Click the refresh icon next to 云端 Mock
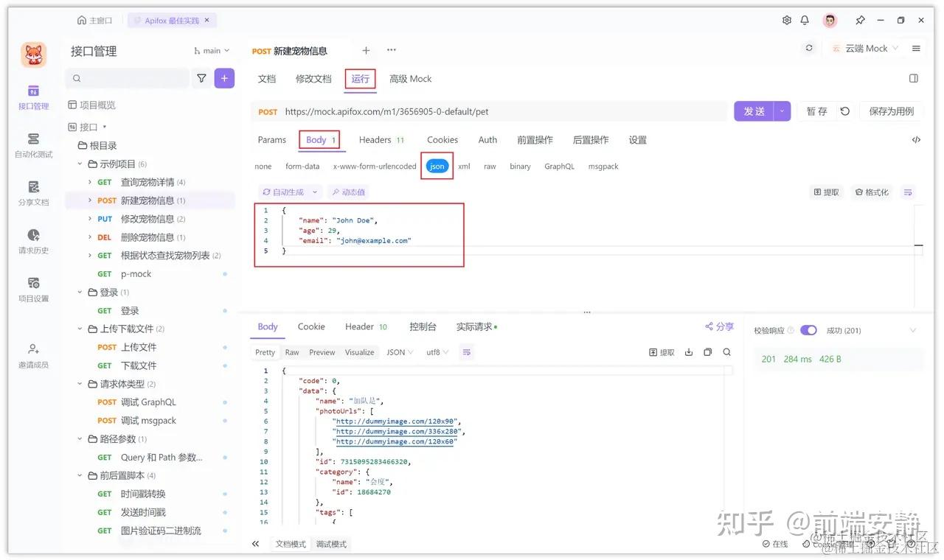 tap(808, 47)
